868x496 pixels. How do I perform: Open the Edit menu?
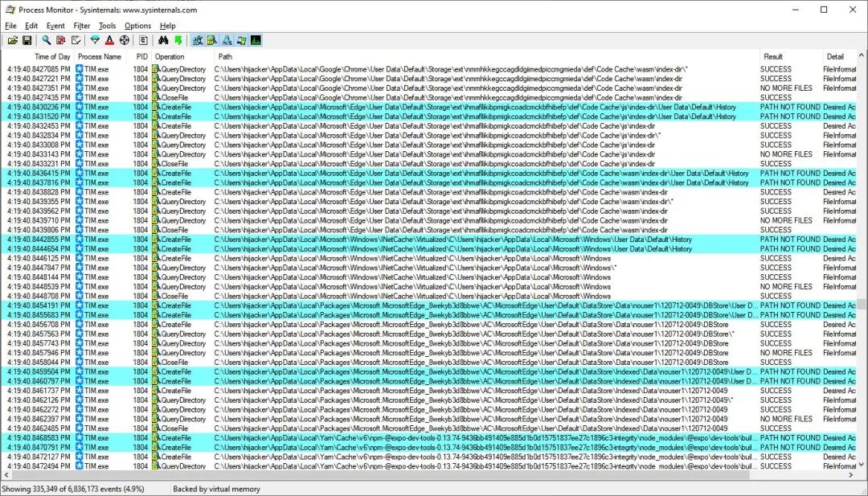31,26
